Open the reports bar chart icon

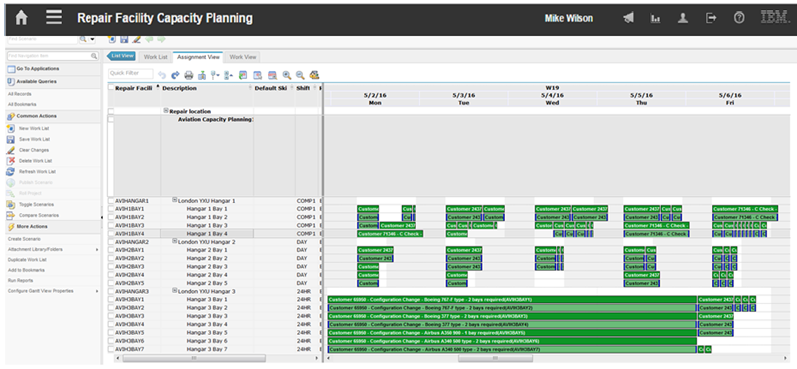pos(656,18)
